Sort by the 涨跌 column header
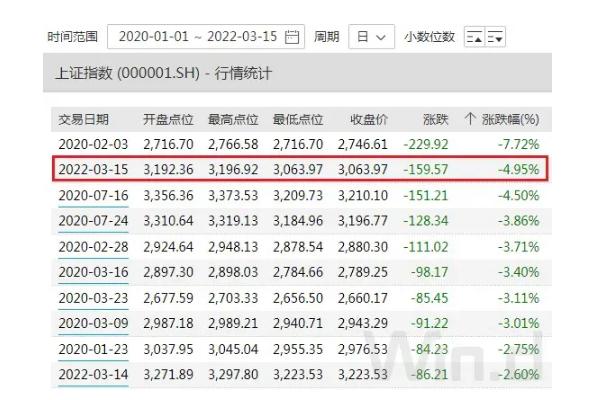600x400 pixels. tap(435, 119)
